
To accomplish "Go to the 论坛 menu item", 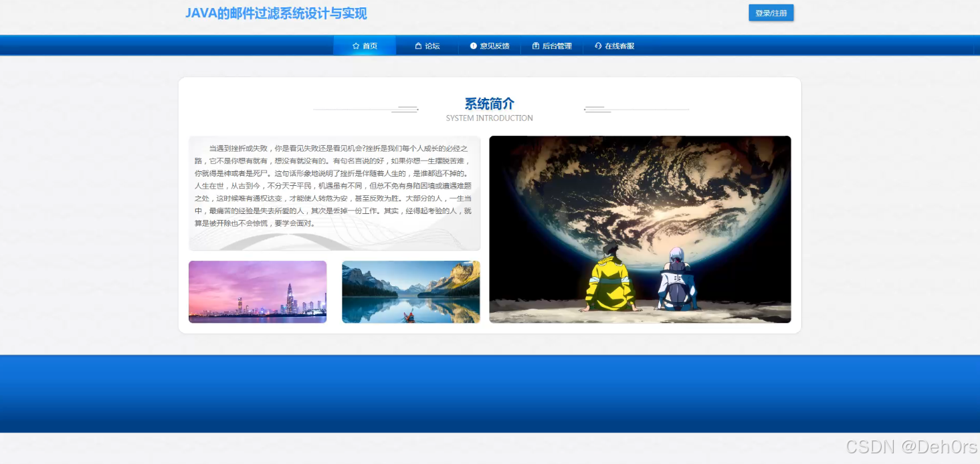I will point(427,45).
